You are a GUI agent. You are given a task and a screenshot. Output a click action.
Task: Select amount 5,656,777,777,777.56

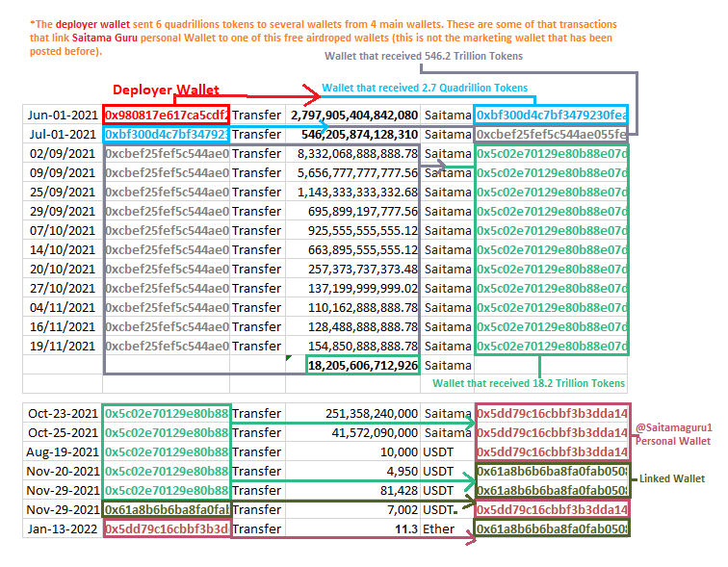click(x=353, y=173)
